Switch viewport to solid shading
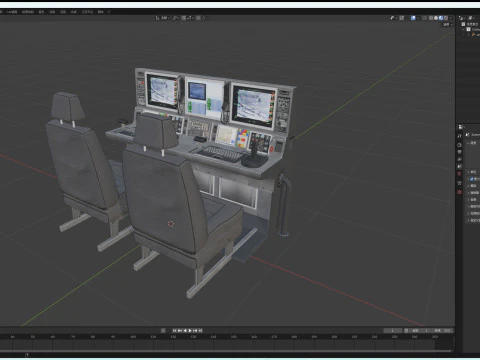The height and width of the screenshot is (360, 480). click(436, 18)
